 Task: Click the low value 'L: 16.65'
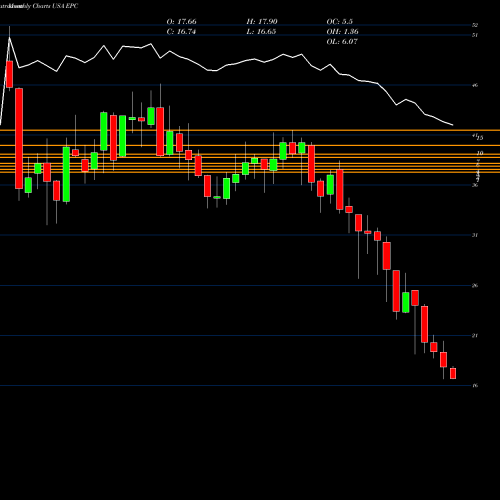click(x=261, y=32)
